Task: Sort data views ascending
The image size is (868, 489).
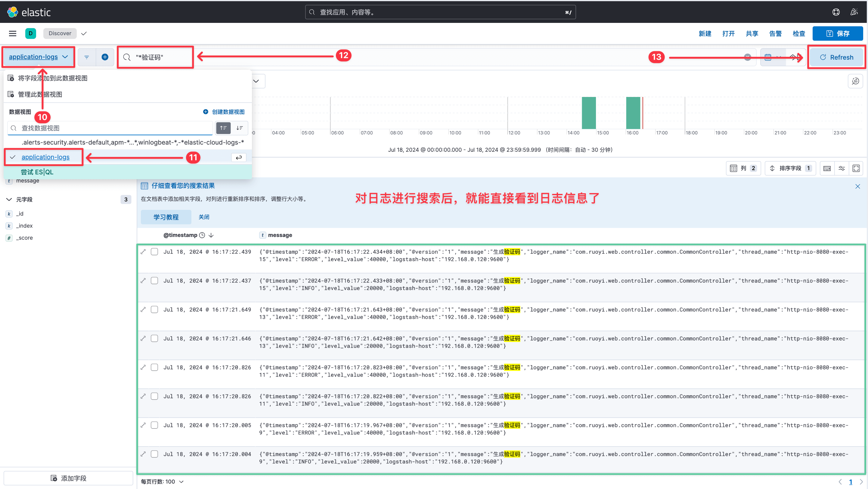Action: [223, 128]
